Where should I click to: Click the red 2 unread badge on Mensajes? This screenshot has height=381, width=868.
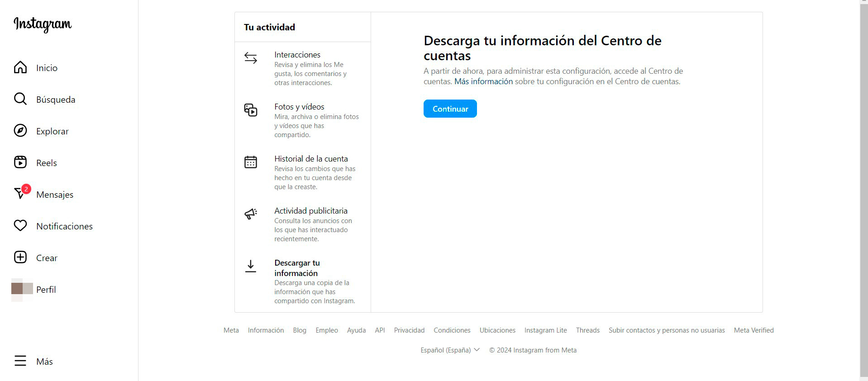coord(26,189)
